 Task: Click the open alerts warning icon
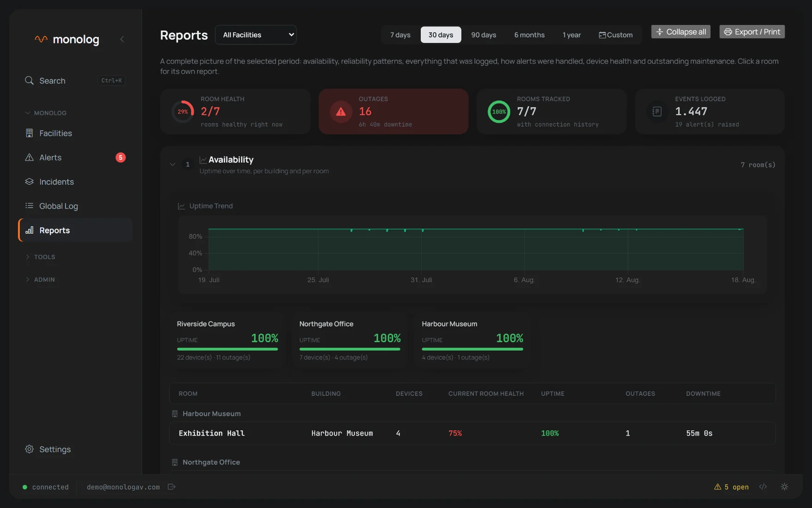coord(717,487)
